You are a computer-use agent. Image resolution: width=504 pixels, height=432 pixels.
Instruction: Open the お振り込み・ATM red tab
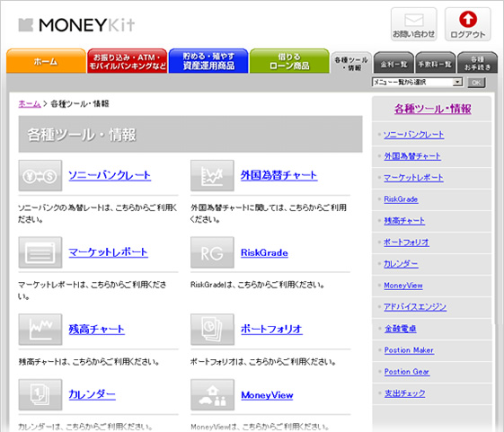pos(128,61)
